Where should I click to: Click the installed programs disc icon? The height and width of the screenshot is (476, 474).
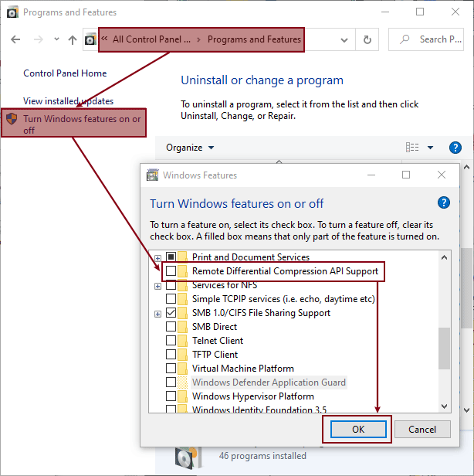coord(188,457)
